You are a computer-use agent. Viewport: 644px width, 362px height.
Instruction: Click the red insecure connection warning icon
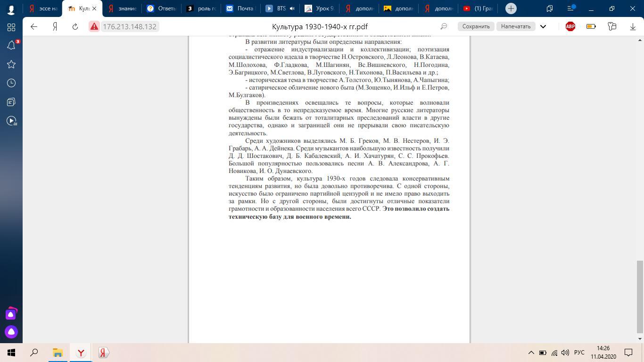(x=94, y=26)
